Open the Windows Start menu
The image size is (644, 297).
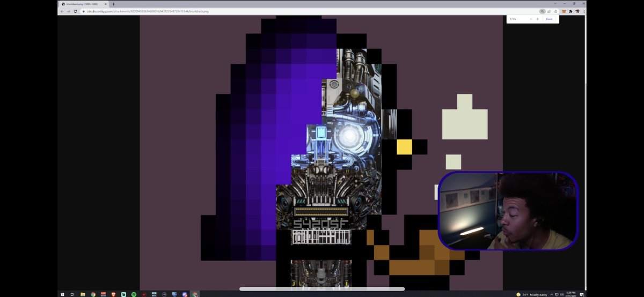click(63, 294)
